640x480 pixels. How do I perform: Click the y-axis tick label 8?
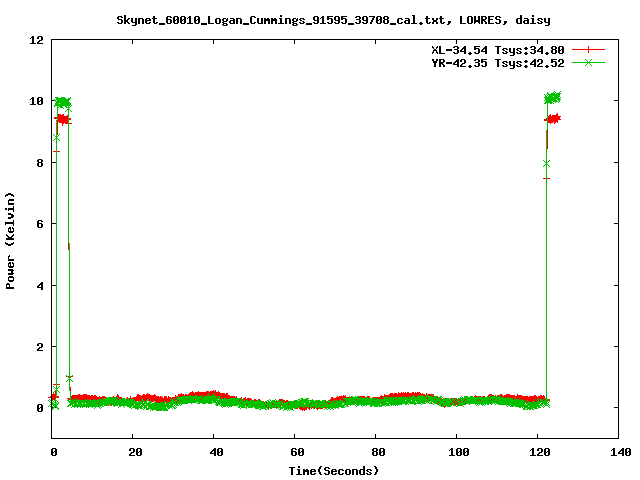click(x=40, y=163)
